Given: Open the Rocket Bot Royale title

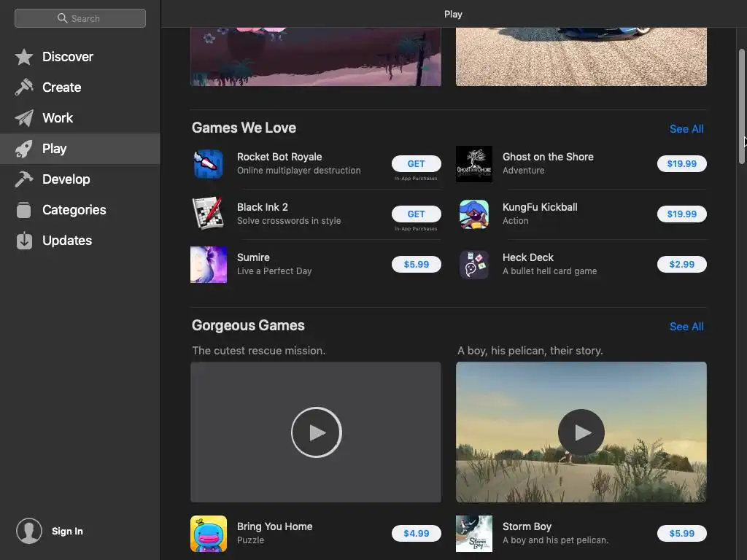Looking at the screenshot, I should [279, 157].
